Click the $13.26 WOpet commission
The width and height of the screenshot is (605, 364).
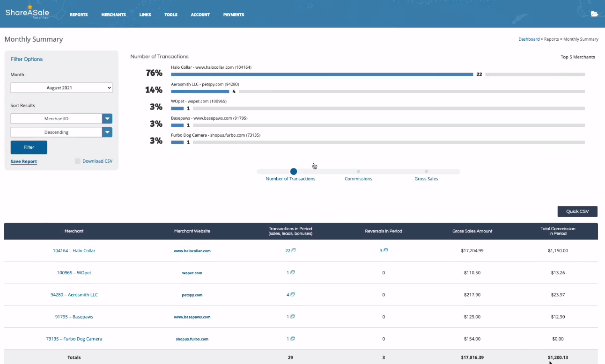pos(558,273)
